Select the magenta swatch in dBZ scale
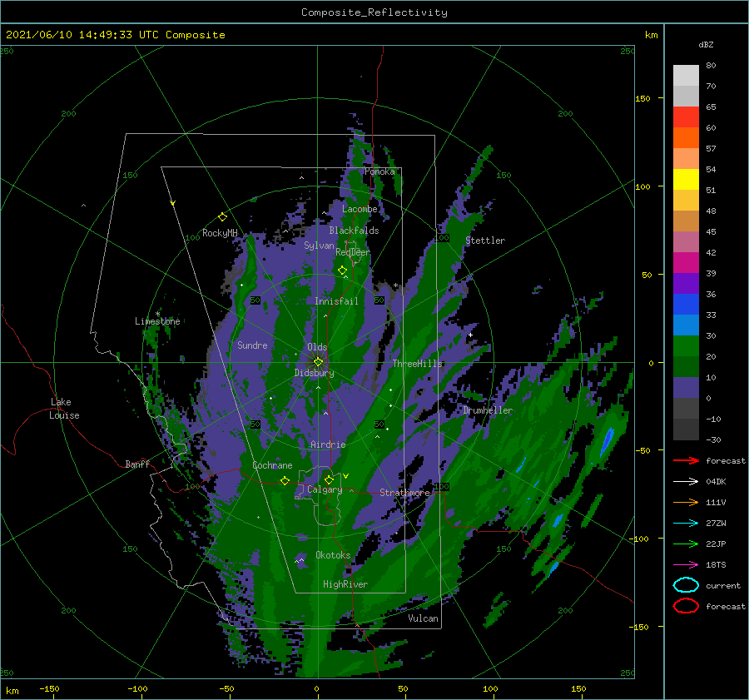 [686, 263]
